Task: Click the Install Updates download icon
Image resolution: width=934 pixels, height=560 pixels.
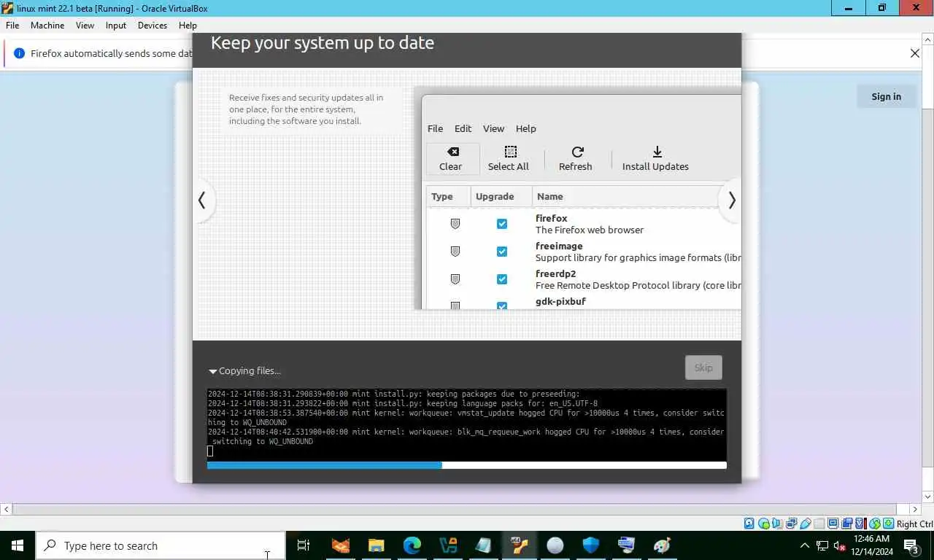Action: coord(657,152)
